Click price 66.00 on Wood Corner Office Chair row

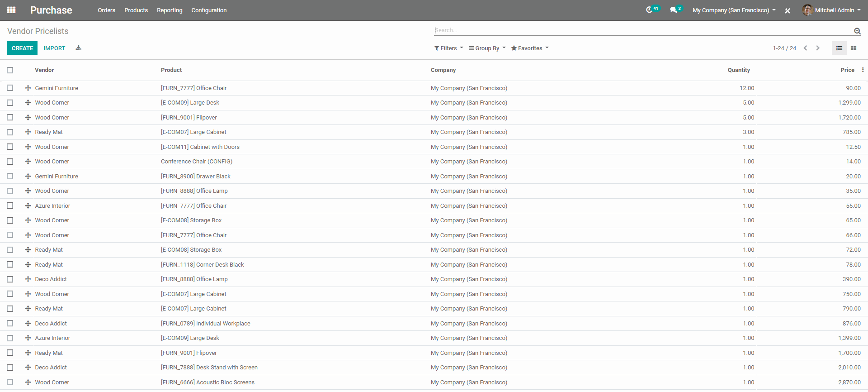click(853, 235)
